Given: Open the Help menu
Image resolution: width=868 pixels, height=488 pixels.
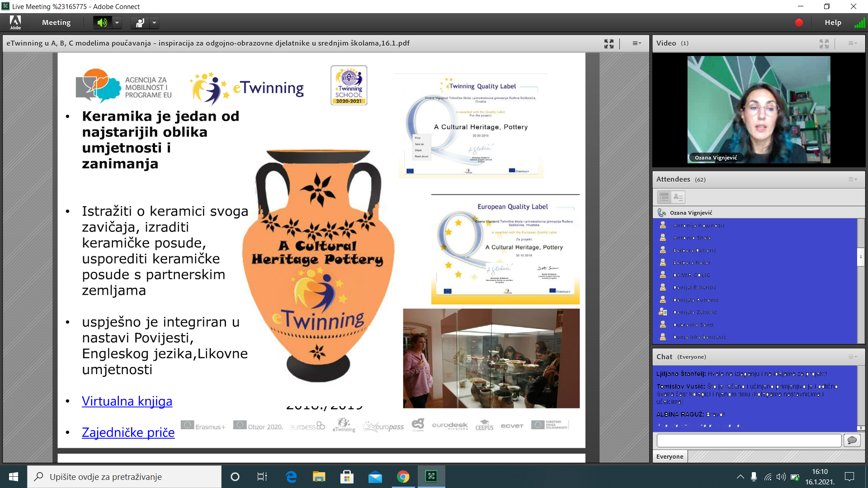Looking at the screenshot, I should (x=833, y=23).
